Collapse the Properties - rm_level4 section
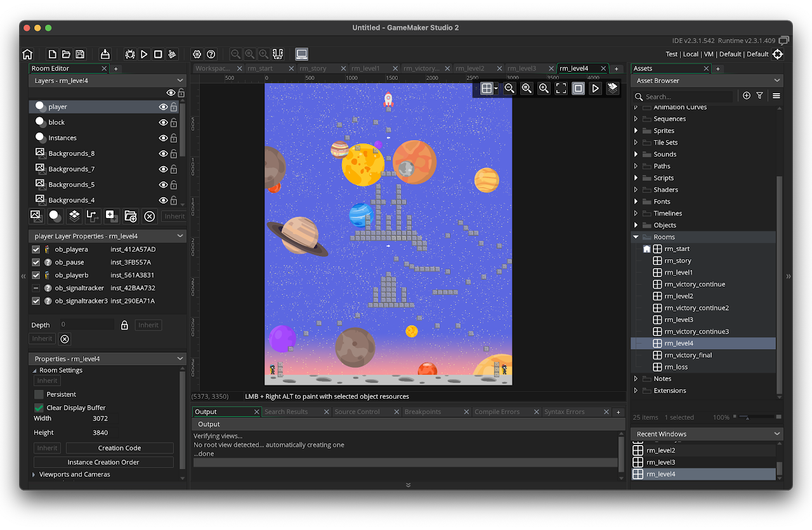Screen dimensions: 812x530 pyautogui.click(x=180, y=359)
